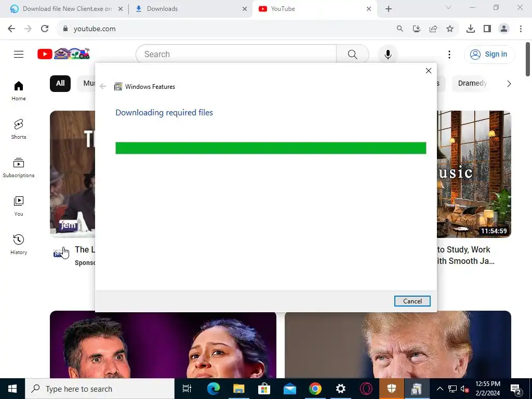This screenshot has height=399, width=532.
Task: Close the Downloads browser tab
Action: click(x=245, y=9)
